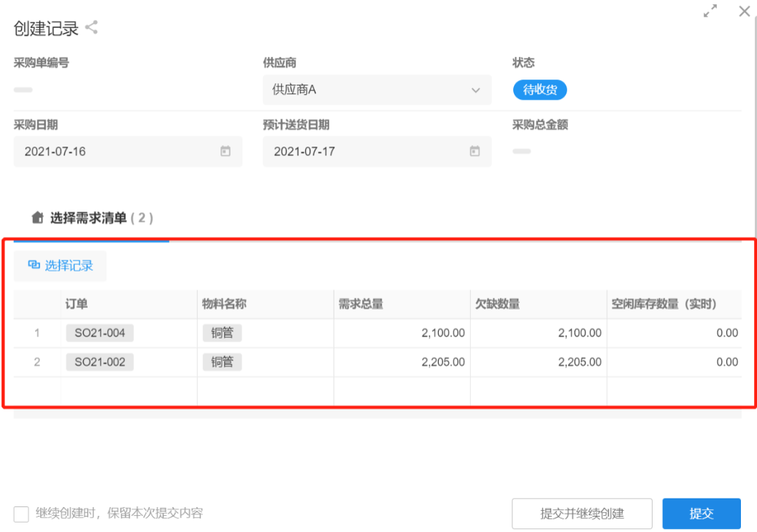Click the 提交并继续创建 button
The image size is (757, 532).
582,513
